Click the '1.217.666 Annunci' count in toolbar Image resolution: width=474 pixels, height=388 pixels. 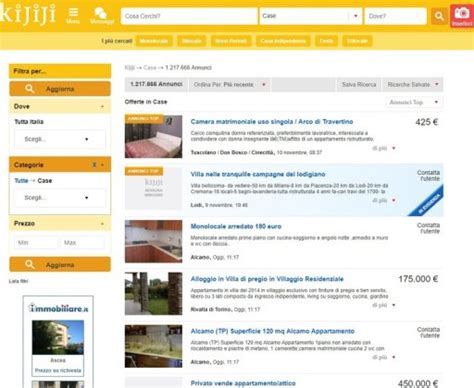pos(156,84)
